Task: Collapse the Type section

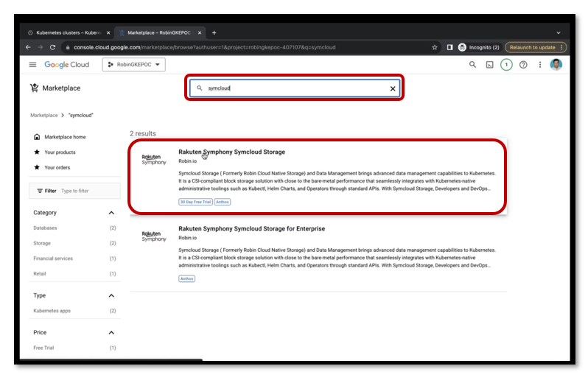Action: [x=111, y=296]
